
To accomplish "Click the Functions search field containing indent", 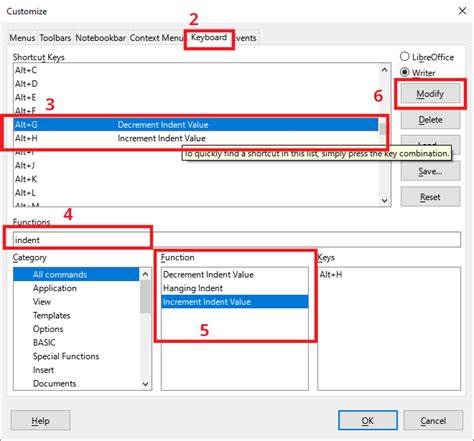I will point(237,240).
